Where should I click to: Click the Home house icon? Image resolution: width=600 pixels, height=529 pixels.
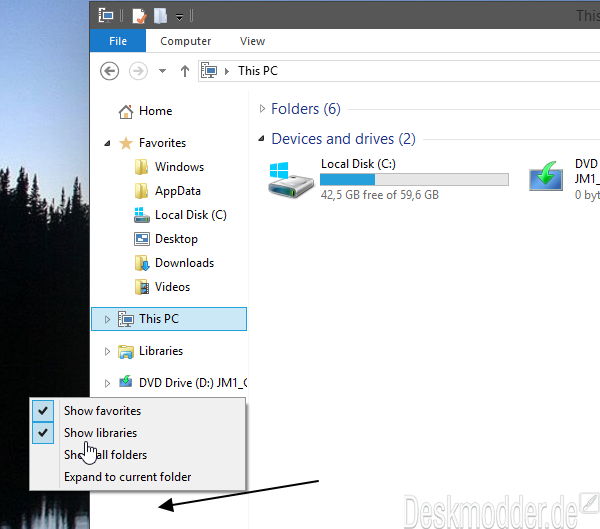point(126,111)
